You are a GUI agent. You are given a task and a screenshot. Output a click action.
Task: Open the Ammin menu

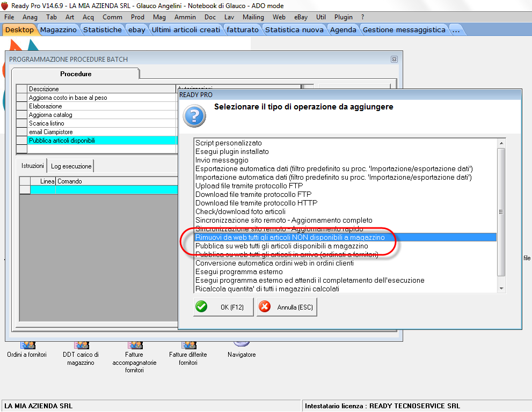185,17
